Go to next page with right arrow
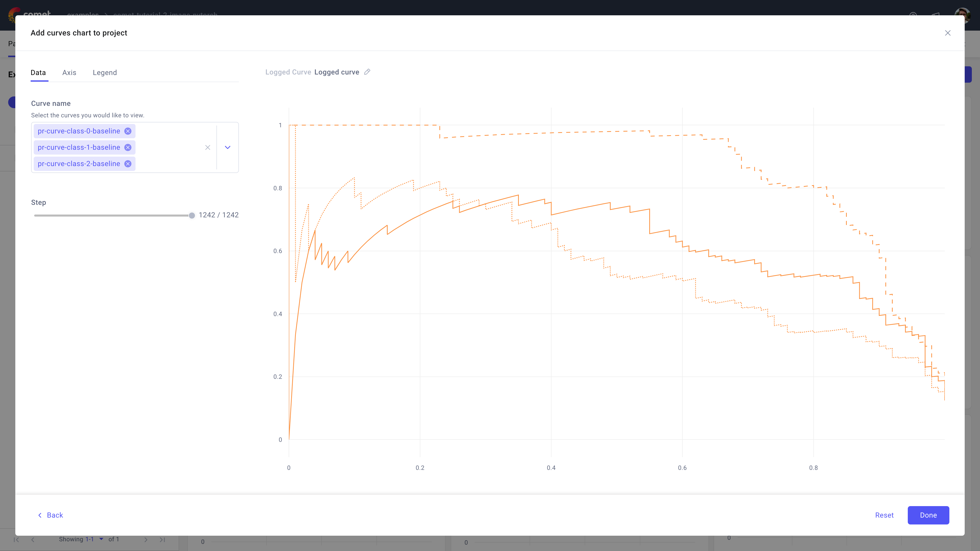Screen dimensions: 980x551 (x=146, y=540)
